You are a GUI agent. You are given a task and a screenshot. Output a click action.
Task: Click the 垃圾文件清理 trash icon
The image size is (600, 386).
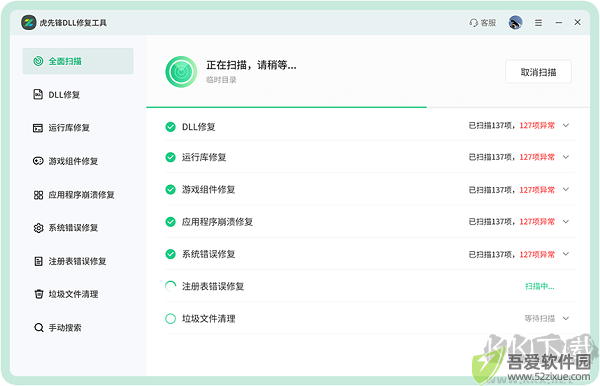pos(39,294)
